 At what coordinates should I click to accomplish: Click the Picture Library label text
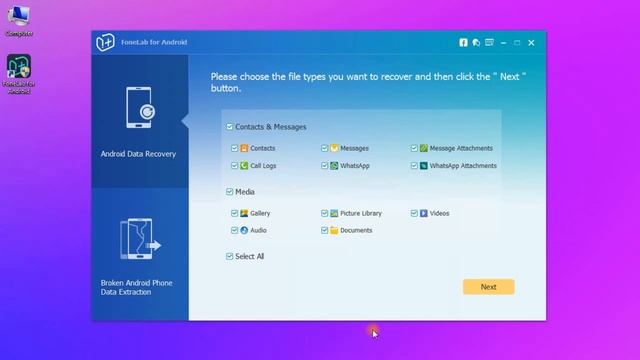(x=361, y=213)
